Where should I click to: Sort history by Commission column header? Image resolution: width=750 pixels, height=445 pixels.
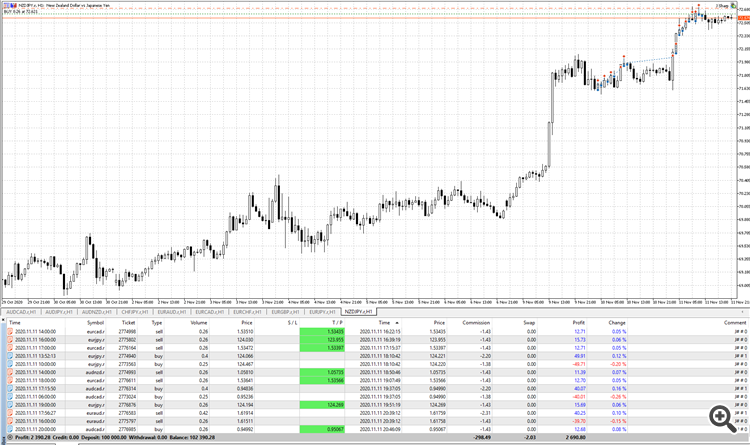476,323
